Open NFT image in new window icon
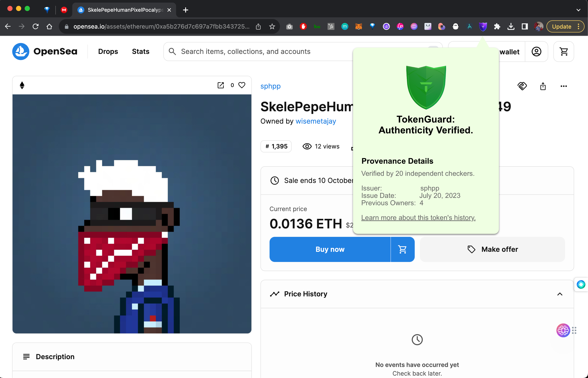Screen dimensions: 588x378 [221, 85]
